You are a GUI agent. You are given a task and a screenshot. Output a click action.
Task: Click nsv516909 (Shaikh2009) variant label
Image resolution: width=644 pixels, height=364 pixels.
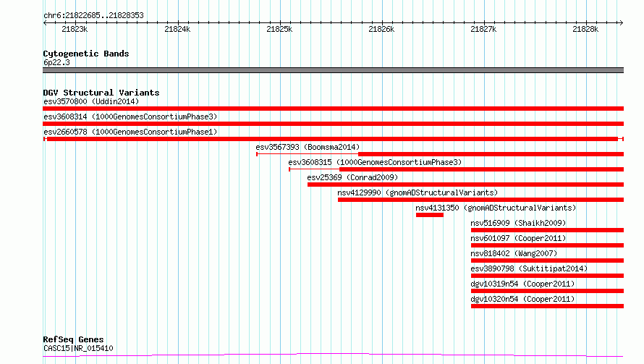tap(518, 223)
